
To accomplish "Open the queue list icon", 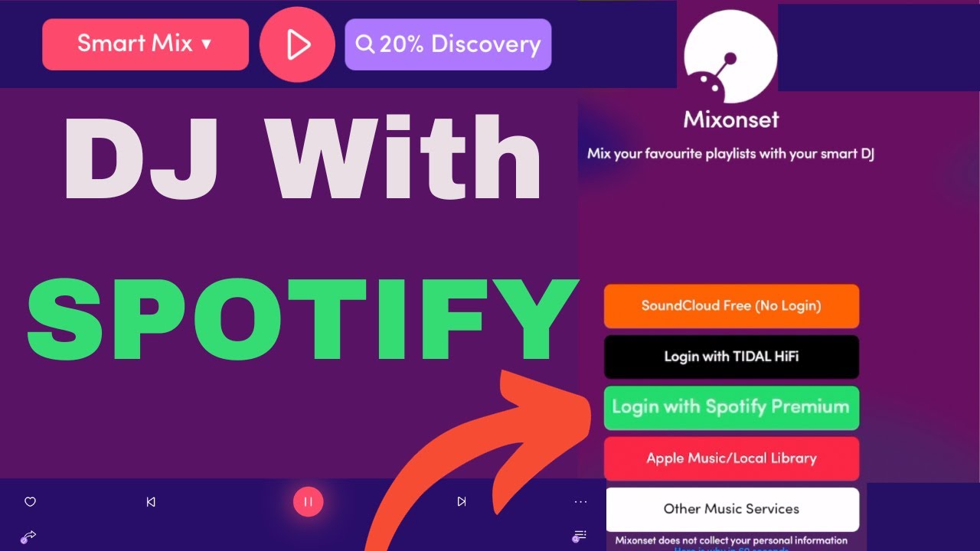I will click(x=580, y=536).
